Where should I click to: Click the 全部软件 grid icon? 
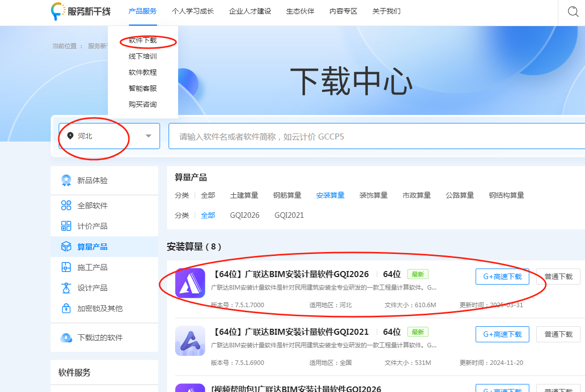point(66,205)
